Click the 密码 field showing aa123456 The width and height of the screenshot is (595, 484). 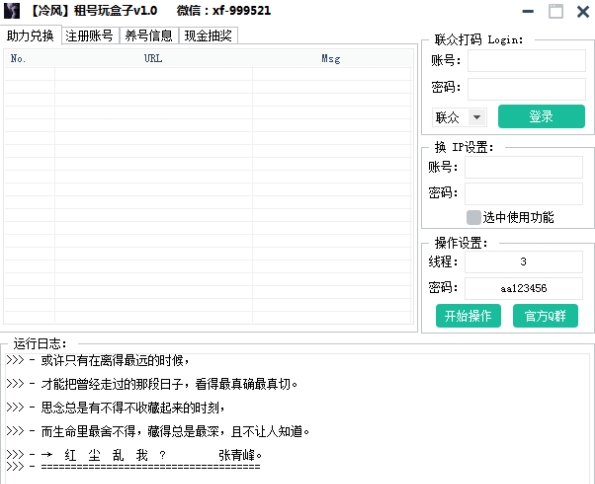click(524, 289)
